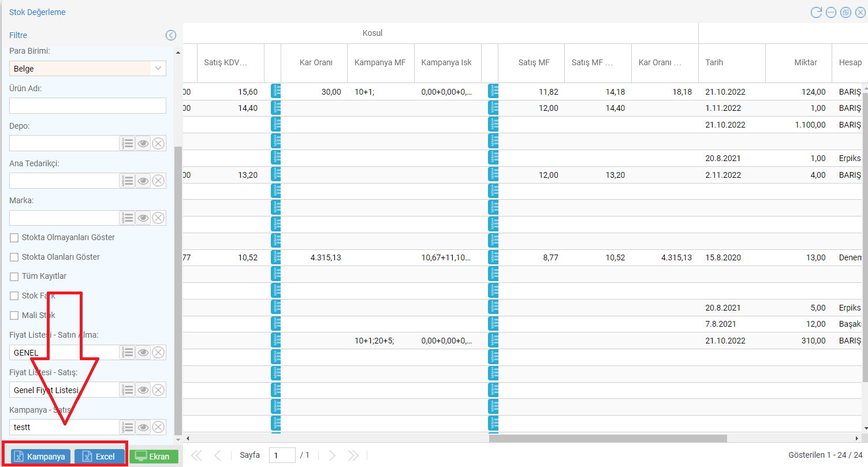Click the Ürün Adı text field
This screenshot has width=868, height=467.
click(88, 106)
